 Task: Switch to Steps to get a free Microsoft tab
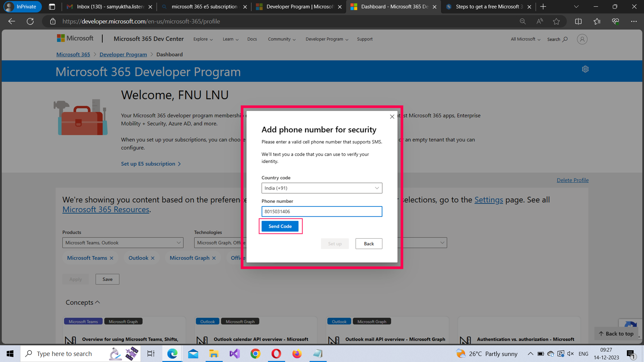[488, 6]
